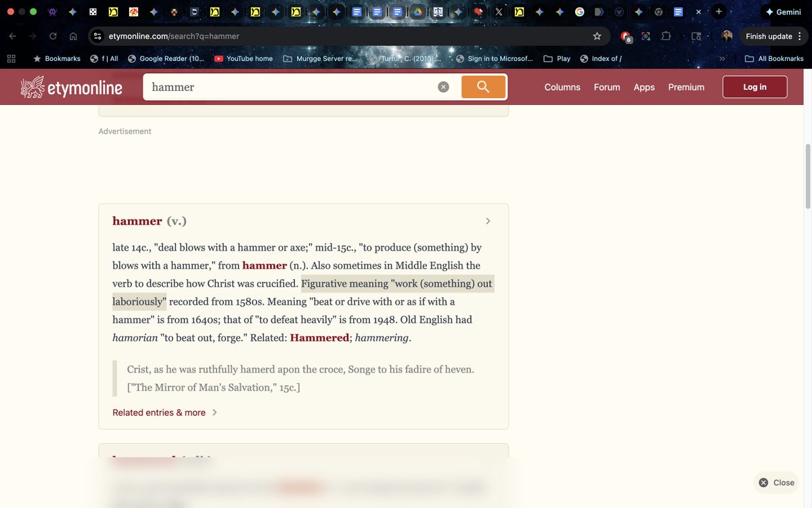
Task: Clear the hammer search field with the x icon
Action: coord(443,87)
